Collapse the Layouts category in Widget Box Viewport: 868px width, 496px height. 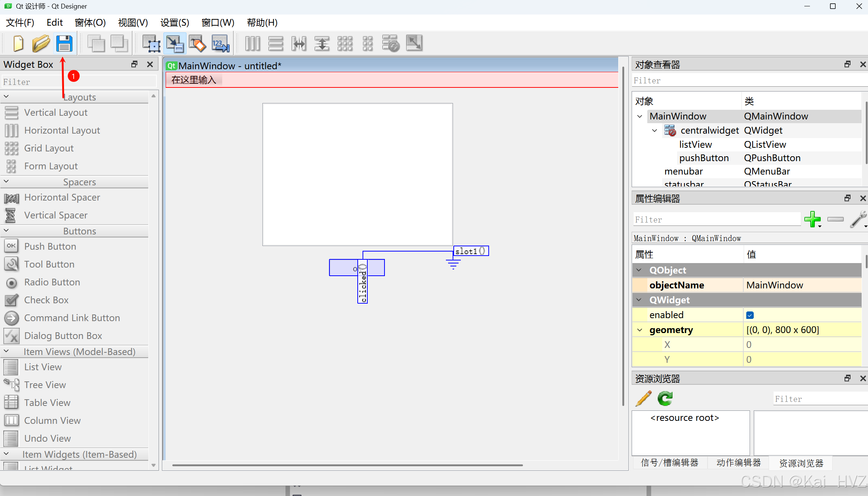point(6,97)
